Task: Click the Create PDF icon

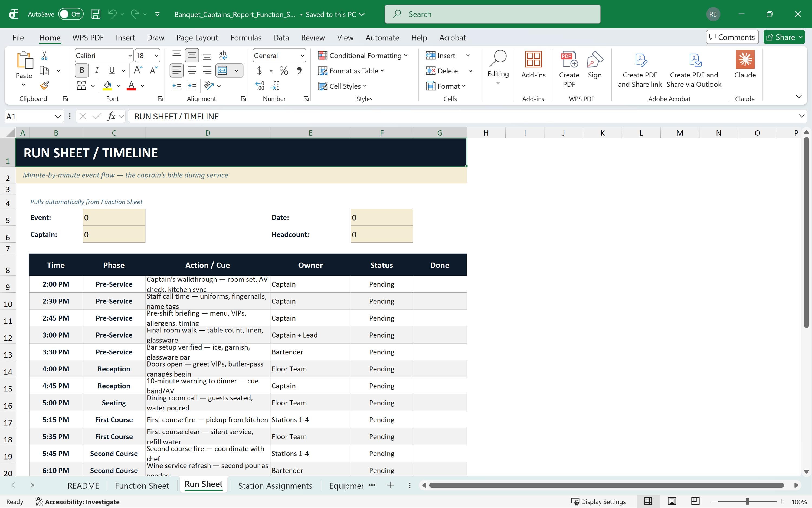Action: (569, 69)
